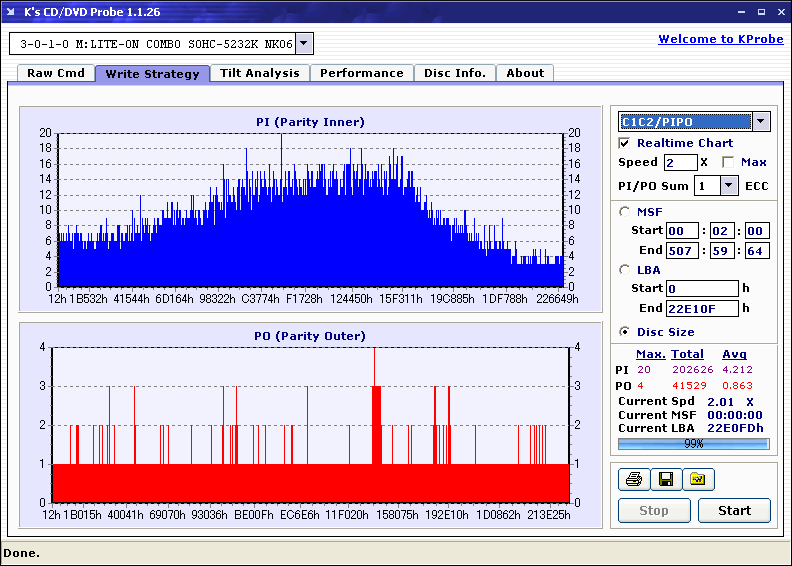The height and width of the screenshot is (566, 792).
Task: Click the KProbe title bar app icon
Action: point(12,12)
